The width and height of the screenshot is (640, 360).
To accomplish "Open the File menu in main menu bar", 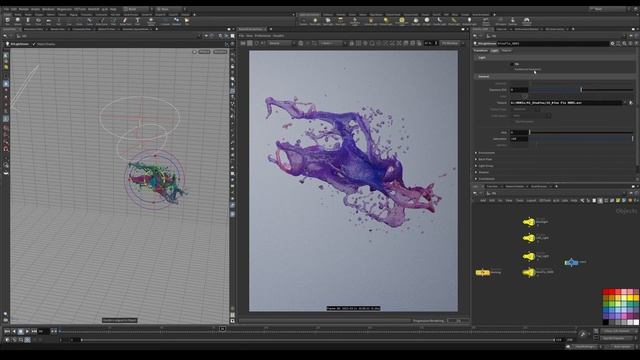I will coord(6,9).
